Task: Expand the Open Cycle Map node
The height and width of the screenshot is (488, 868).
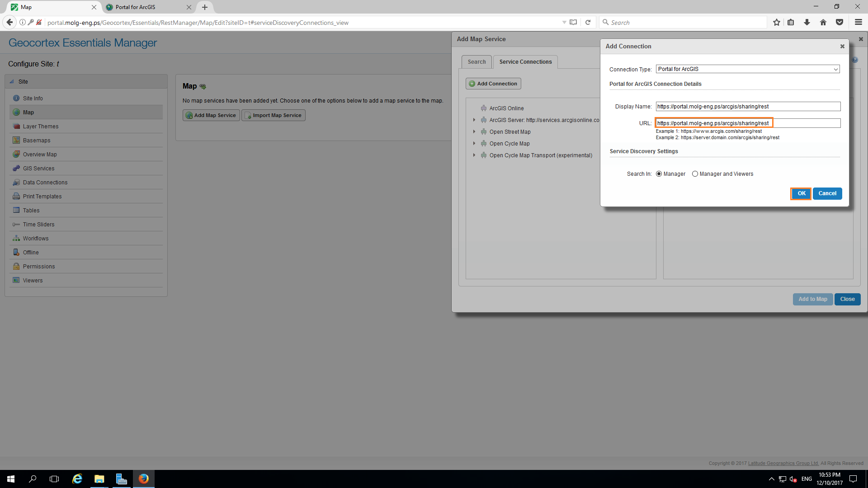Action: pos(474,144)
